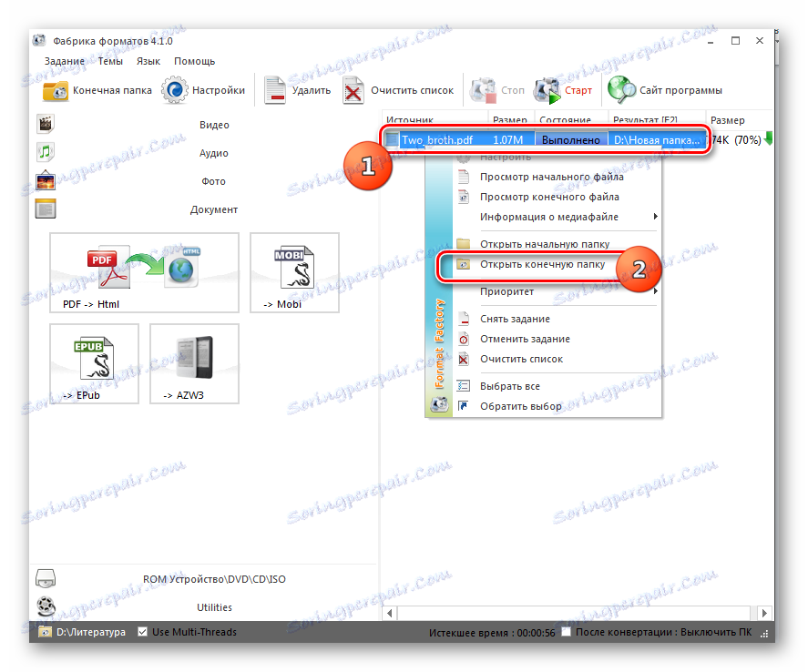The image size is (808, 672).
Task: Sort by the Состояние column header
Action: [571, 119]
